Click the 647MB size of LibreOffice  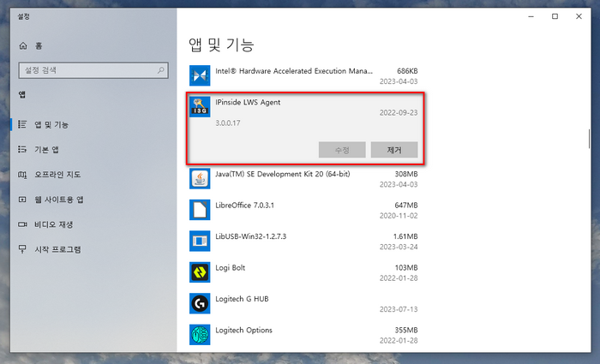tap(406, 206)
